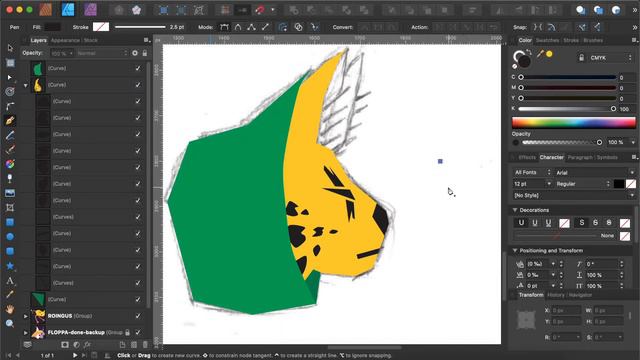Collapse the Decorations section

coord(515,210)
